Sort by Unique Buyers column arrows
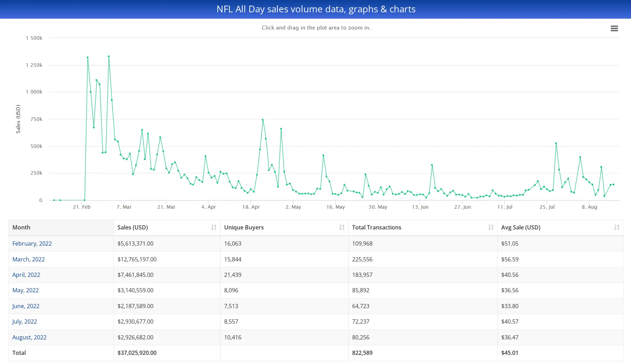The width and height of the screenshot is (631, 364). pos(342,227)
